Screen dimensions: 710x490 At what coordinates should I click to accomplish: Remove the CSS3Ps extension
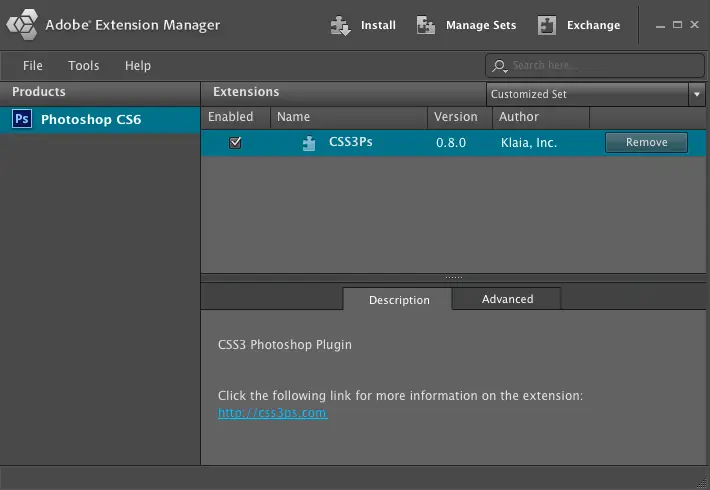pyautogui.click(x=646, y=143)
